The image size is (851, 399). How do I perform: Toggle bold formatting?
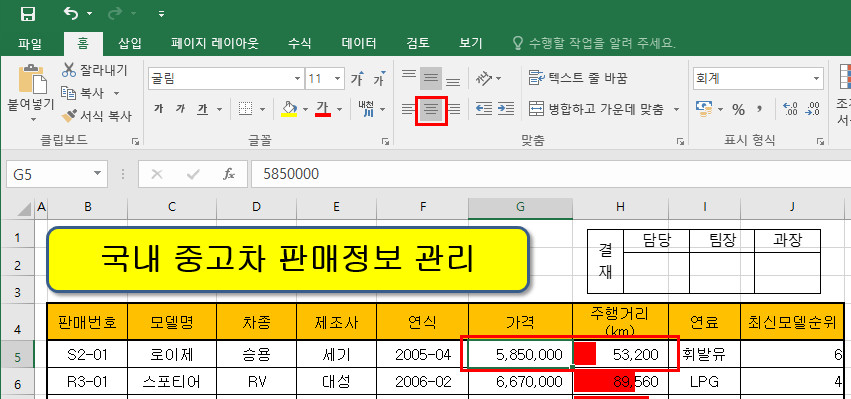pyautogui.click(x=158, y=109)
